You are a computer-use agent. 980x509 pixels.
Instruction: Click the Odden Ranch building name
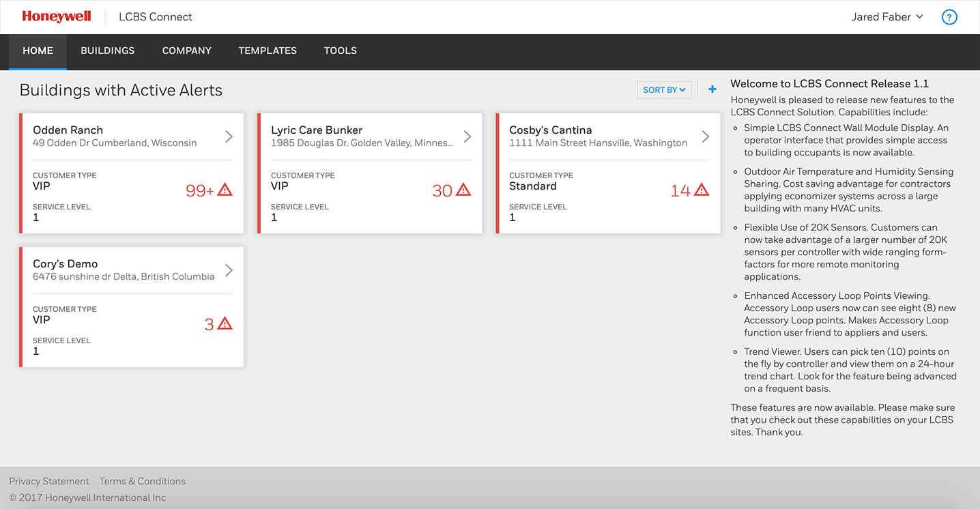68,130
